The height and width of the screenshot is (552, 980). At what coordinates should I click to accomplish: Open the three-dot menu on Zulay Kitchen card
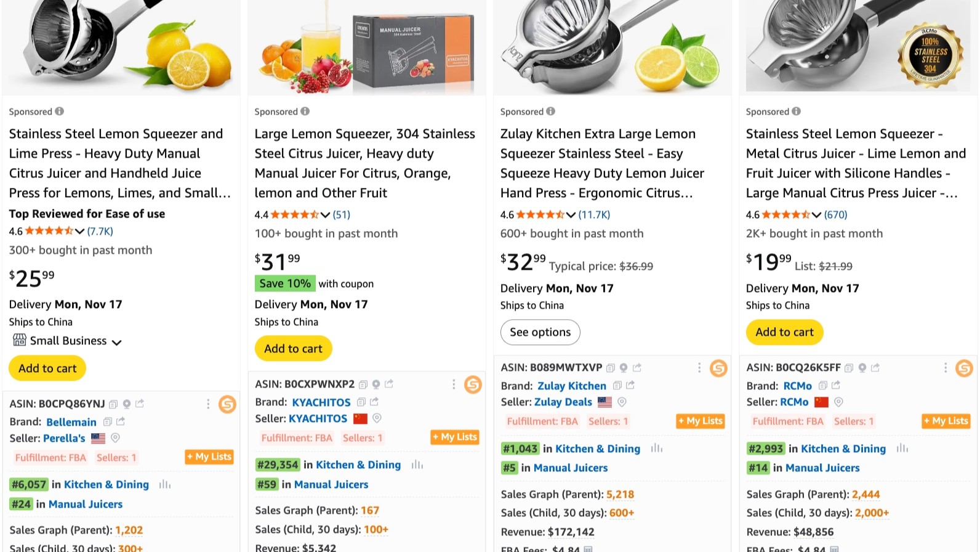(x=699, y=367)
